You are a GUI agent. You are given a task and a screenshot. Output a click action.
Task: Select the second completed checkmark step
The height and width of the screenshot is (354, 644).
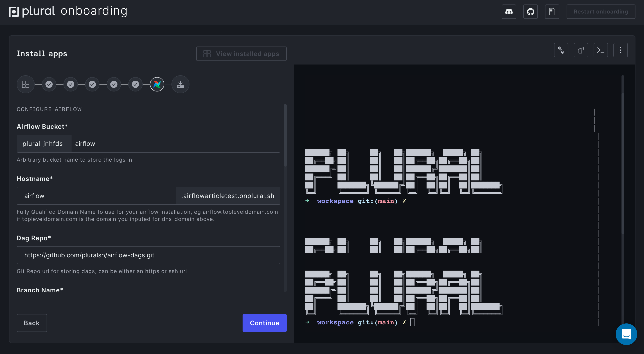click(x=71, y=84)
